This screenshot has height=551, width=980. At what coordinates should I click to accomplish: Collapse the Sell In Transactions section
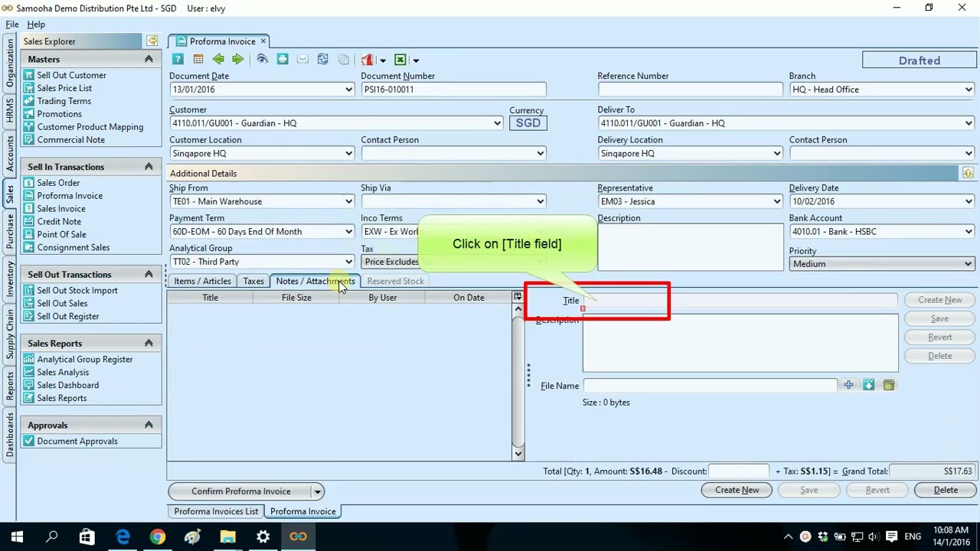tap(149, 166)
